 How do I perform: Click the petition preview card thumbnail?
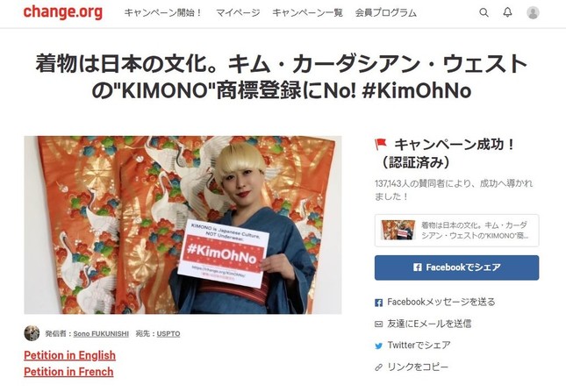click(x=398, y=230)
